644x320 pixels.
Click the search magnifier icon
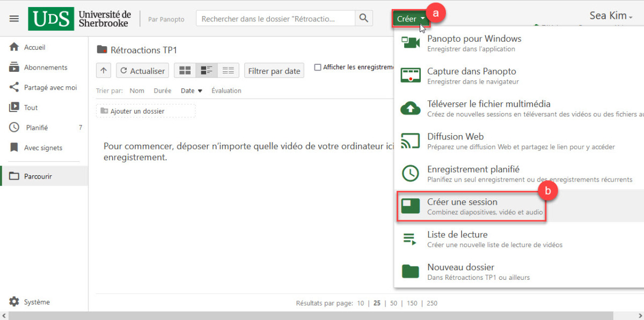pos(363,18)
